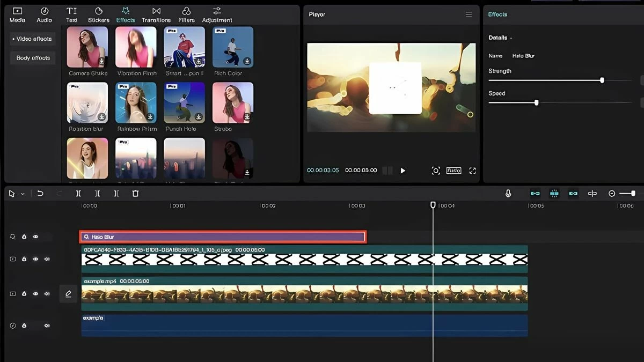Image resolution: width=644 pixels, height=362 pixels.
Task: Open the Stickers panel
Action: pos(98,13)
